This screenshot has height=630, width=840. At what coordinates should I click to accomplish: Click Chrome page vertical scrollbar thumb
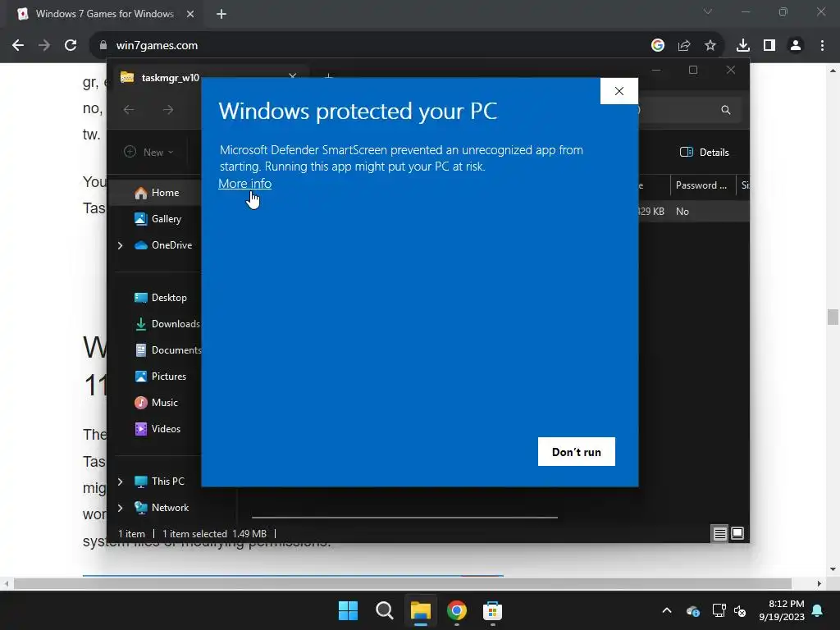coord(833,317)
